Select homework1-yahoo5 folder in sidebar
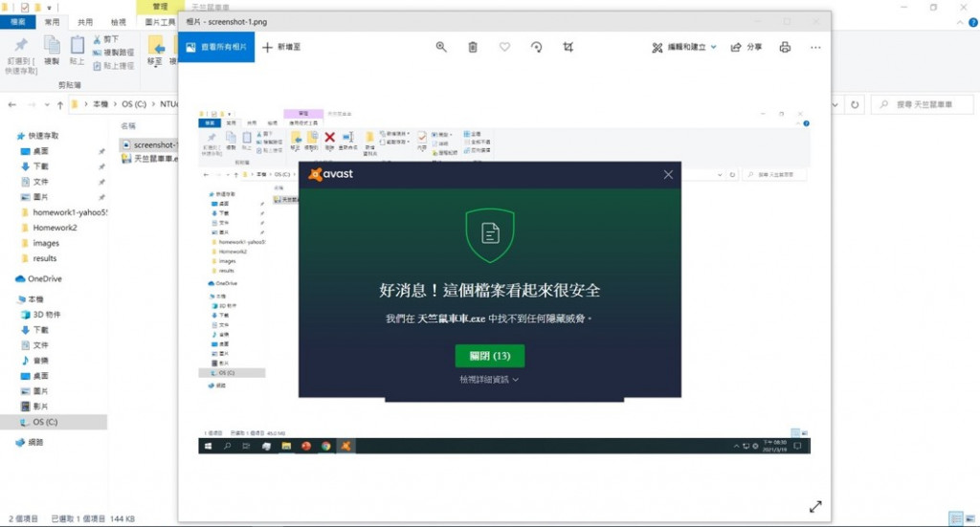The image size is (980, 527). click(64, 212)
